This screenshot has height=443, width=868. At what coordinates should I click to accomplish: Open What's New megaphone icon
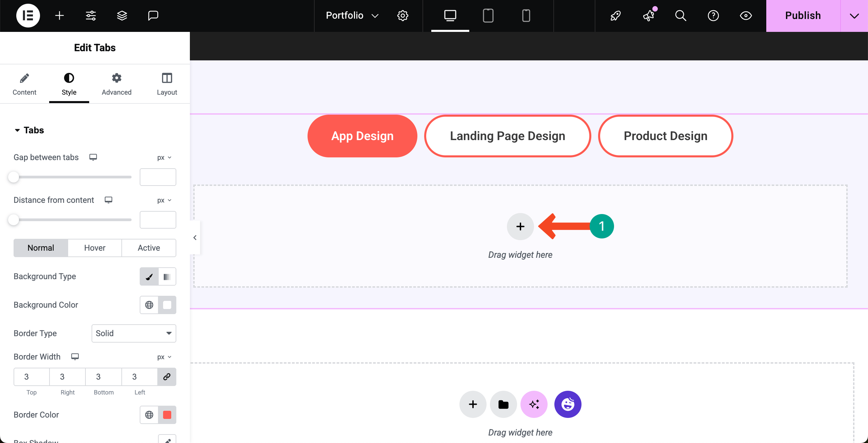point(648,16)
